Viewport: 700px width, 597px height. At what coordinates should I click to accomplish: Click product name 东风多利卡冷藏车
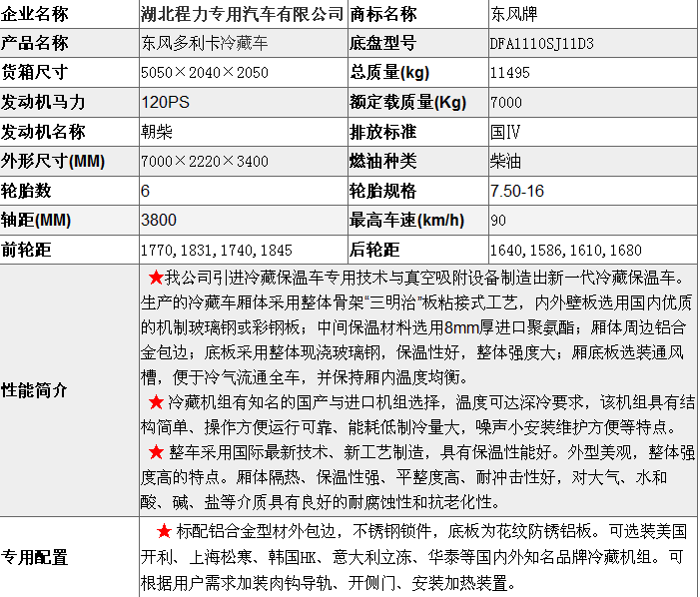pyautogui.click(x=204, y=44)
